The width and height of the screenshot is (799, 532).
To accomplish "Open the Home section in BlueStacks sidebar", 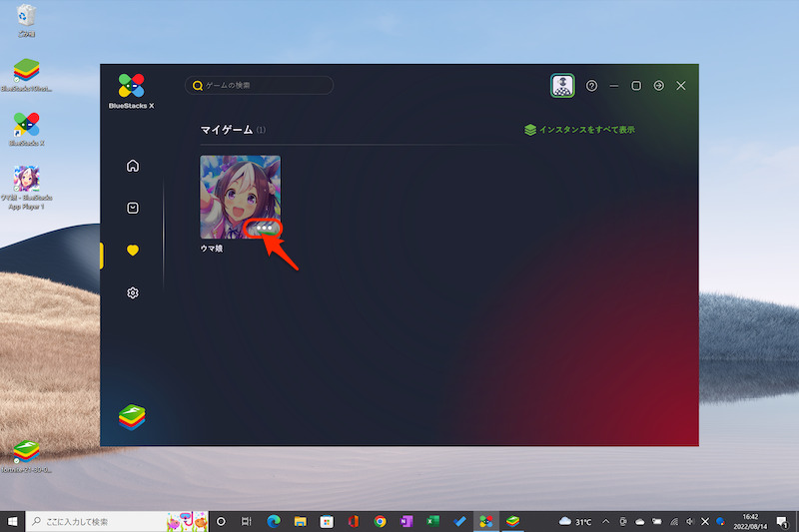I will (x=133, y=166).
